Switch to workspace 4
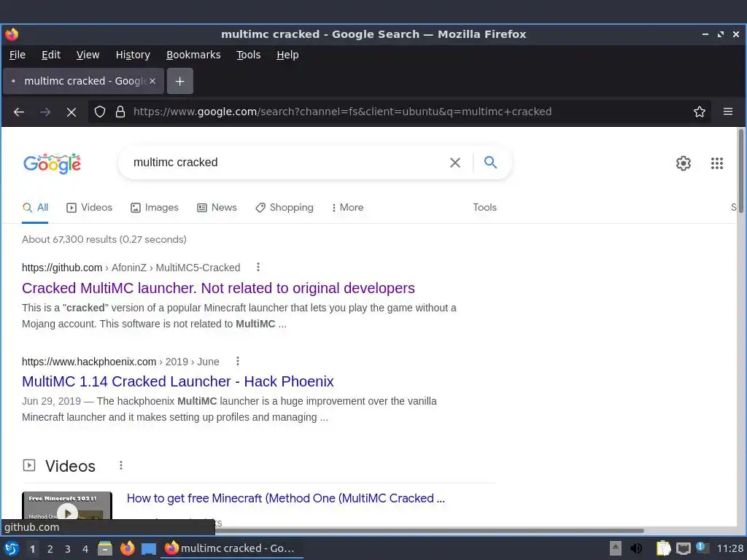The image size is (747, 560). tap(85, 549)
